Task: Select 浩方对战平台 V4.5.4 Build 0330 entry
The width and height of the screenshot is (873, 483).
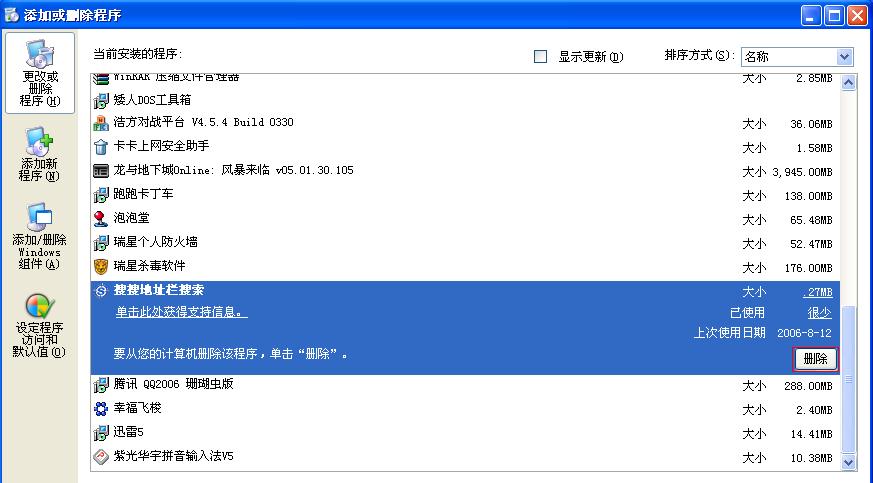Action: [203, 122]
